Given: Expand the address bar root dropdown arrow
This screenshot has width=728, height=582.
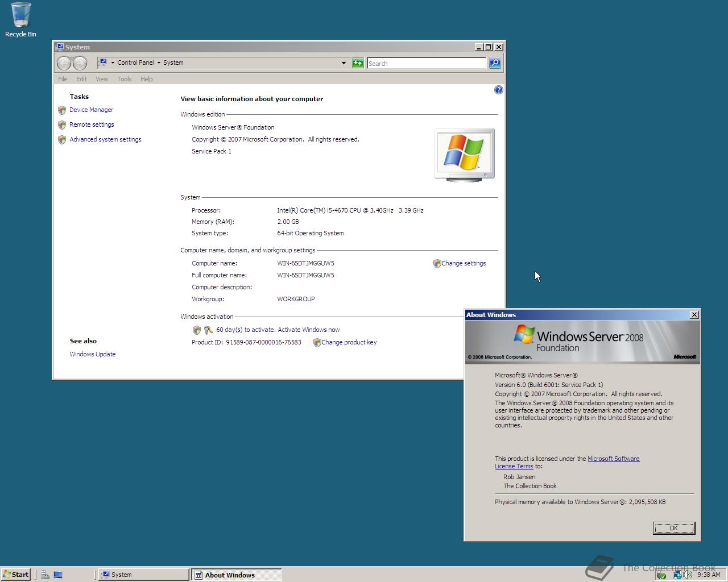Looking at the screenshot, I should [x=113, y=63].
